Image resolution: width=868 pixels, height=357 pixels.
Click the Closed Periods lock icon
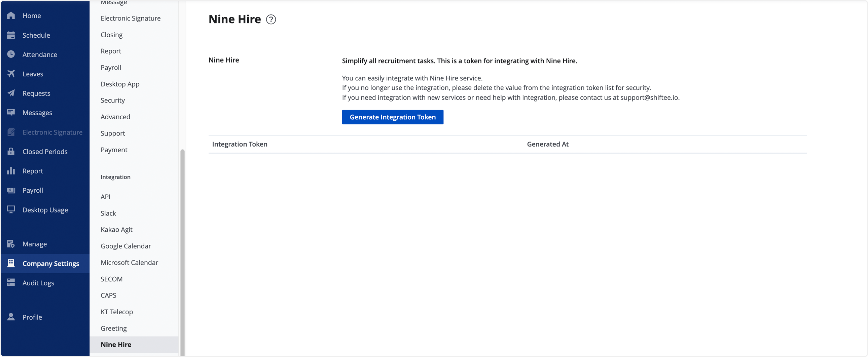(11, 152)
